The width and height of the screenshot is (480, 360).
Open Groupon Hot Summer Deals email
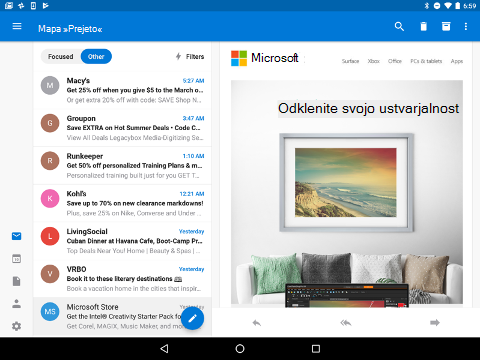tap(122, 128)
